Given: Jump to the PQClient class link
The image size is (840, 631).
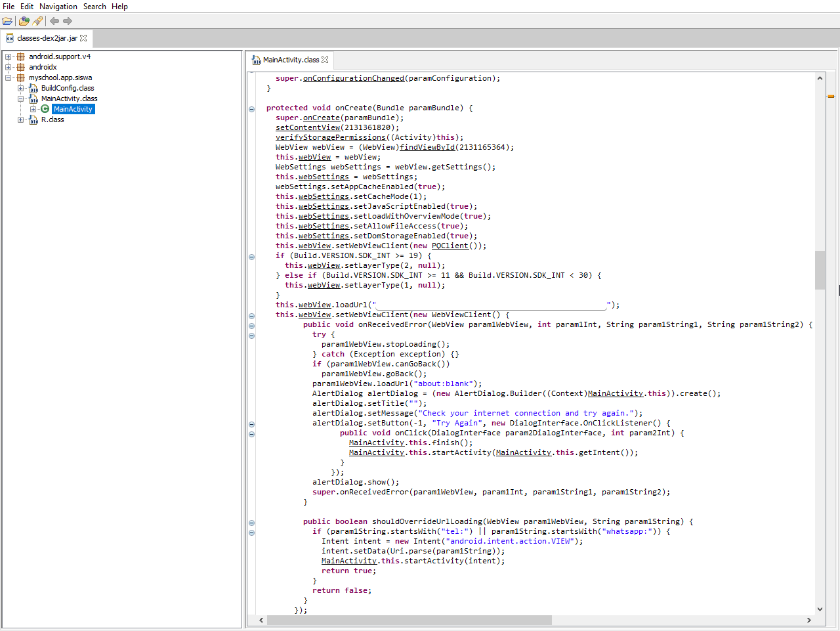Looking at the screenshot, I should (x=450, y=246).
